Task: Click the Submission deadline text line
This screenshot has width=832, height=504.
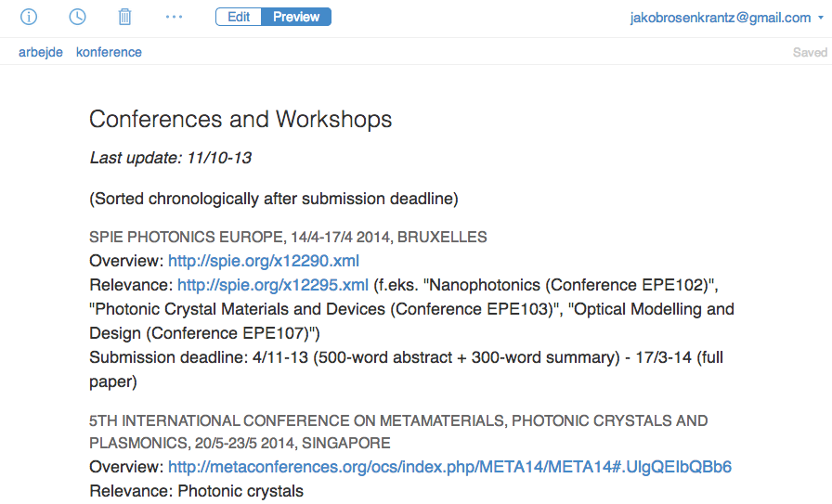Action: coord(407,369)
